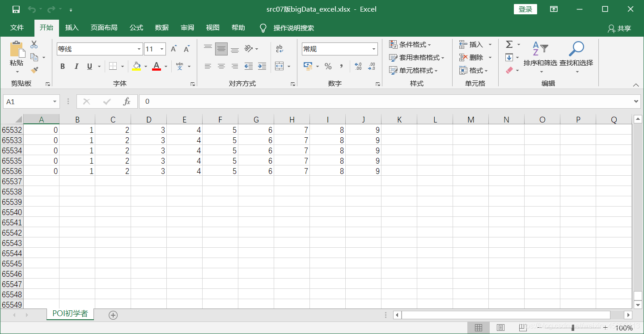Click the Undo arrow icon
This screenshot has width=644, height=334.
coord(32,9)
